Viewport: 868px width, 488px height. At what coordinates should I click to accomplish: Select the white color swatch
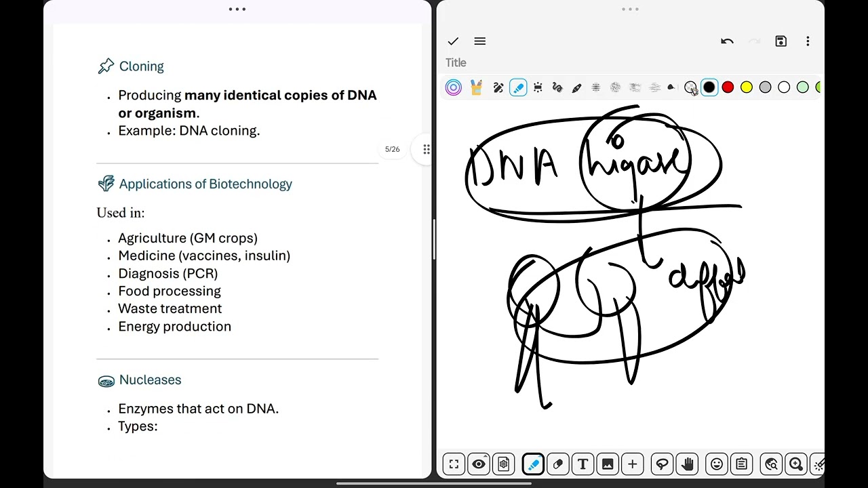784,87
